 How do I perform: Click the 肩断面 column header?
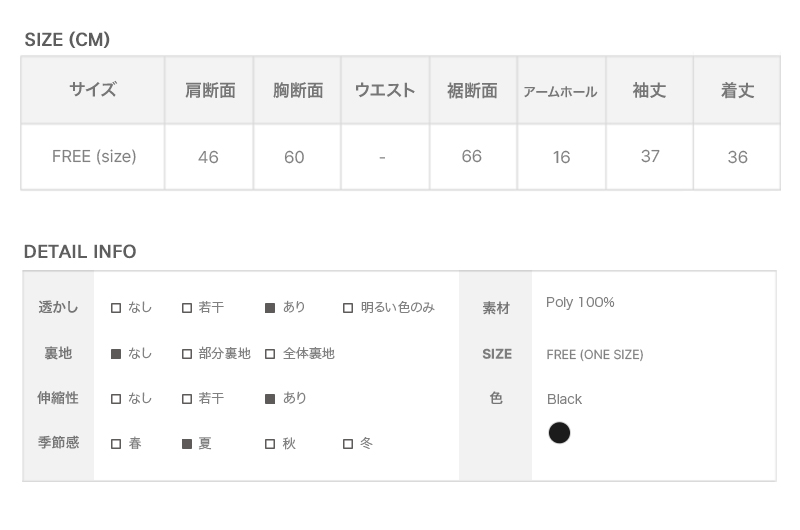[x=210, y=91]
